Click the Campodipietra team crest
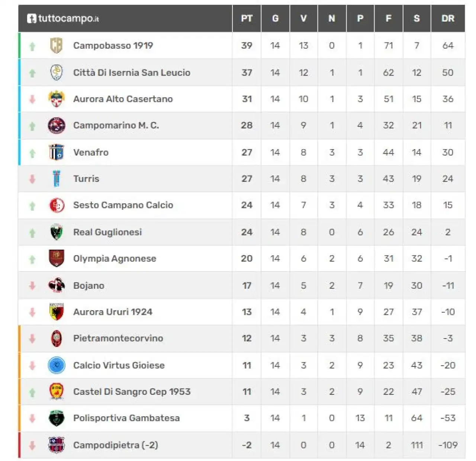 pos(57,445)
